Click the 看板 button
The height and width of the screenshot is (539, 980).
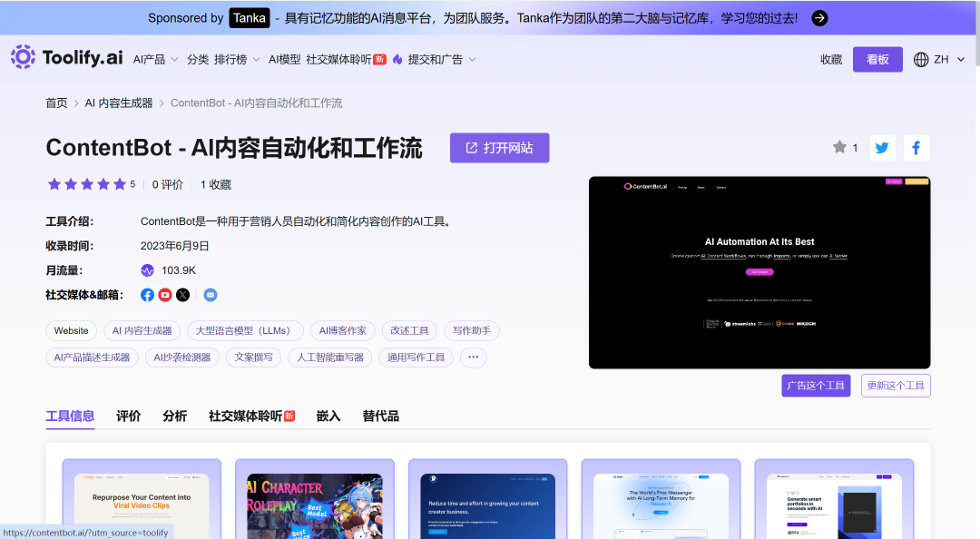pyautogui.click(x=877, y=59)
